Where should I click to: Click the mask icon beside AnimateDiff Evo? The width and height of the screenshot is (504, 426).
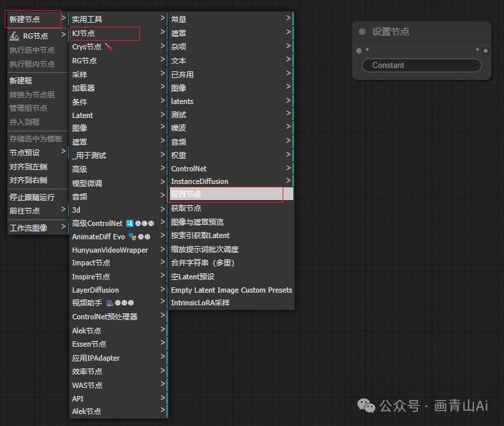tap(132, 237)
